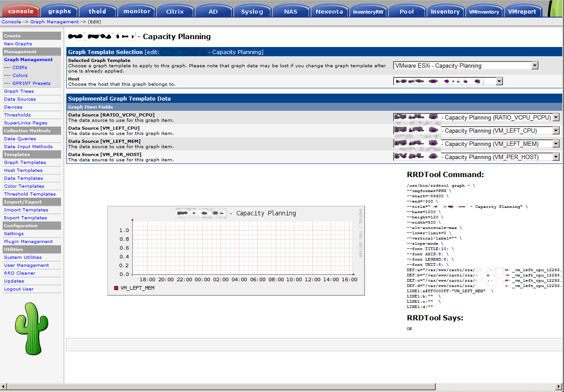Open Graph Templates in sidebar

pyautogui.click(x=25, y=163)
